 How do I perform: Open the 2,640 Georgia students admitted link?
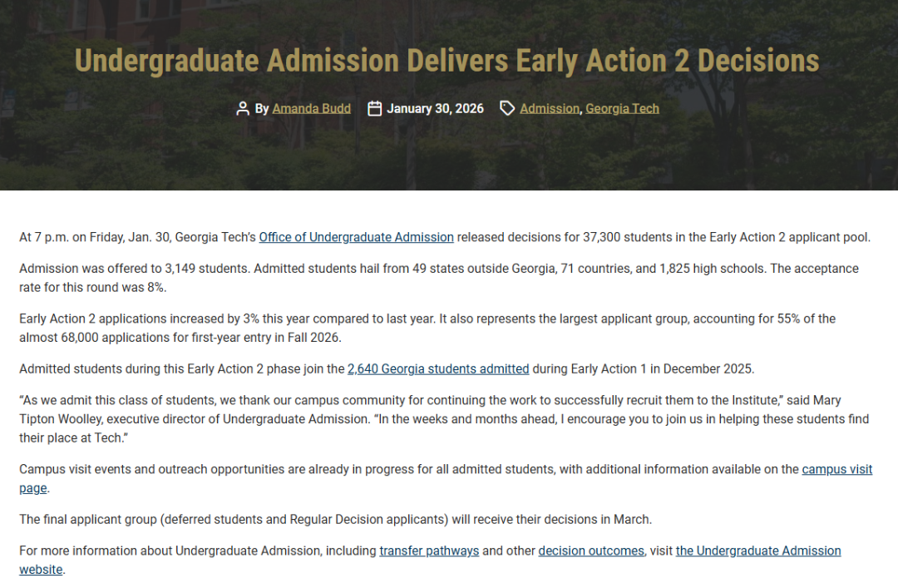[438, 368]
